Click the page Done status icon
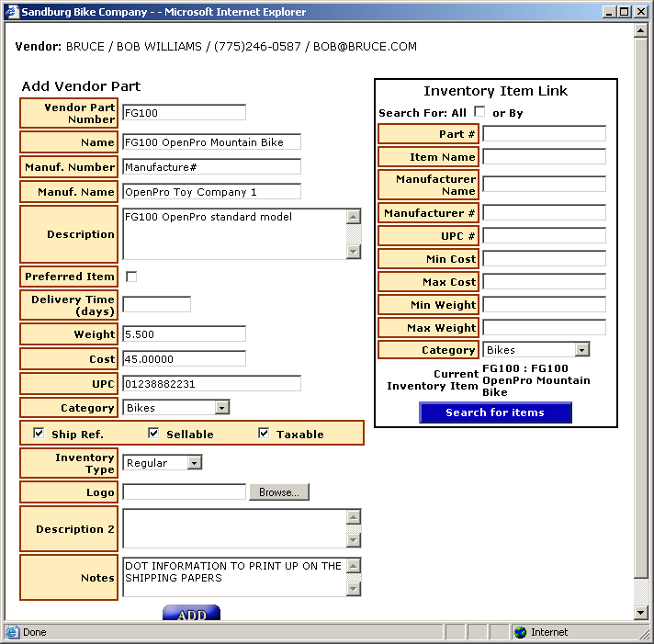 [12, 632]
